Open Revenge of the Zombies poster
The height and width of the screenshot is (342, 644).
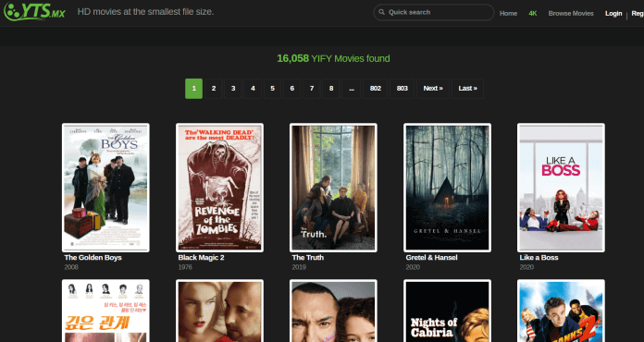[219, 188]
